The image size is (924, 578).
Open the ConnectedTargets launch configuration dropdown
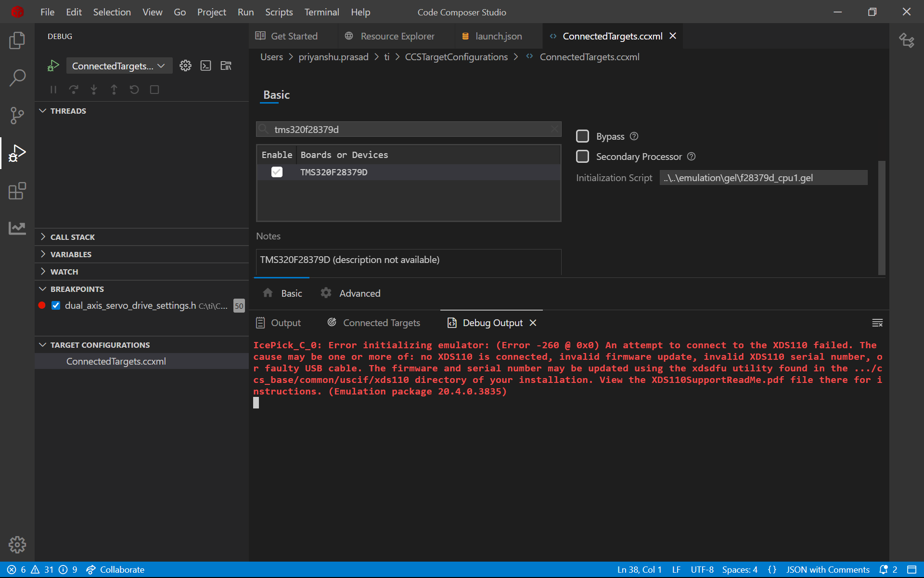click(x=119, y=66)
